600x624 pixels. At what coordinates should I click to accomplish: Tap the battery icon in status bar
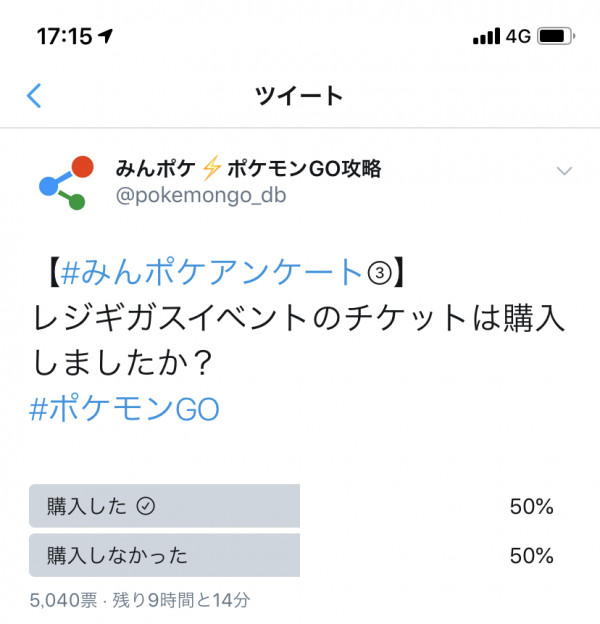[556, 36]
